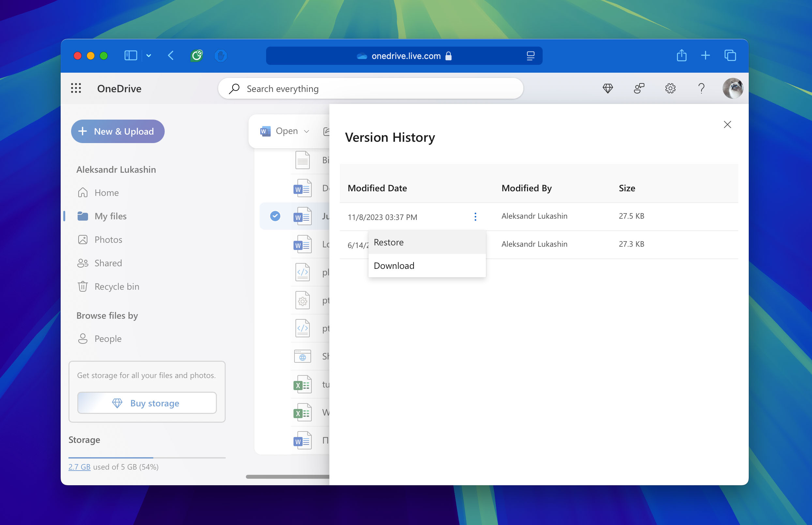Open the feedback/community icon in header
This screenshot has height=525, width=812.
(639, 88)
